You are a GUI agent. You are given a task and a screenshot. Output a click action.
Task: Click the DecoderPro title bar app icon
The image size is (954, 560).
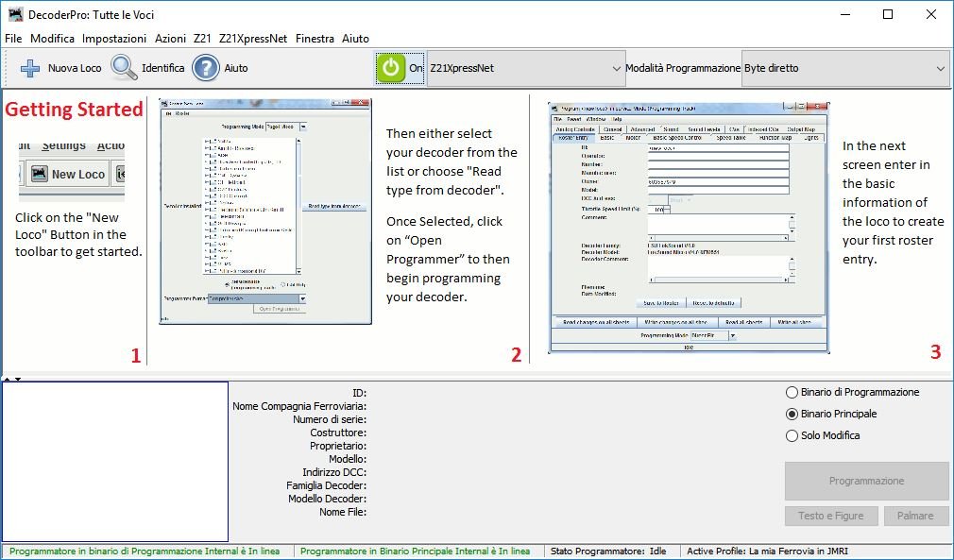point(15,14)
